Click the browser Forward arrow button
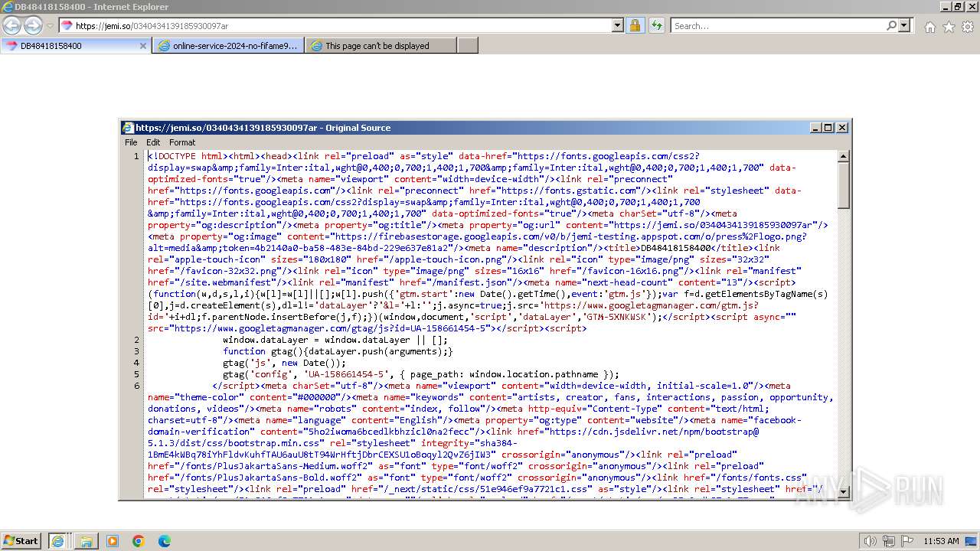The height and width of the screenshot is (551, 980). (33, 25)
